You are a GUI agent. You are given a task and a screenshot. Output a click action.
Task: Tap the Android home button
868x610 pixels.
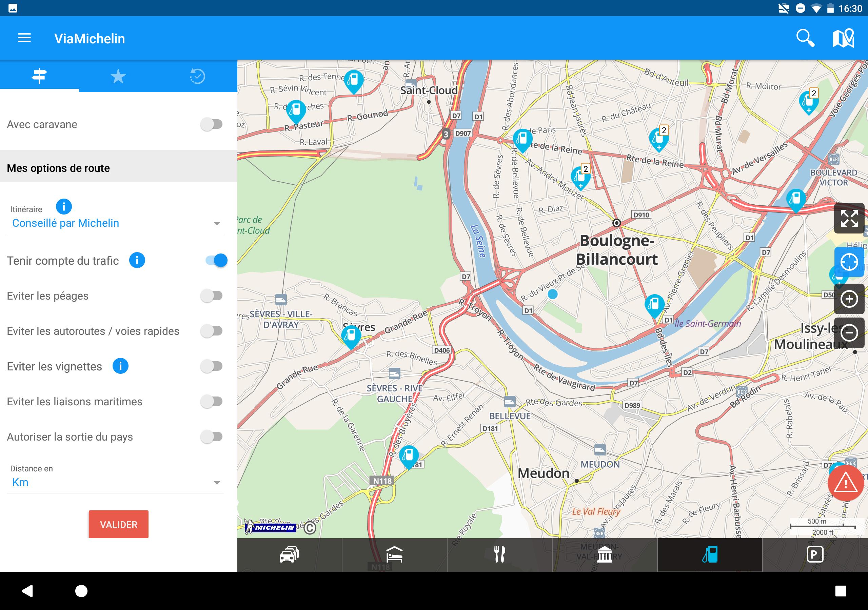click(81, 591)
